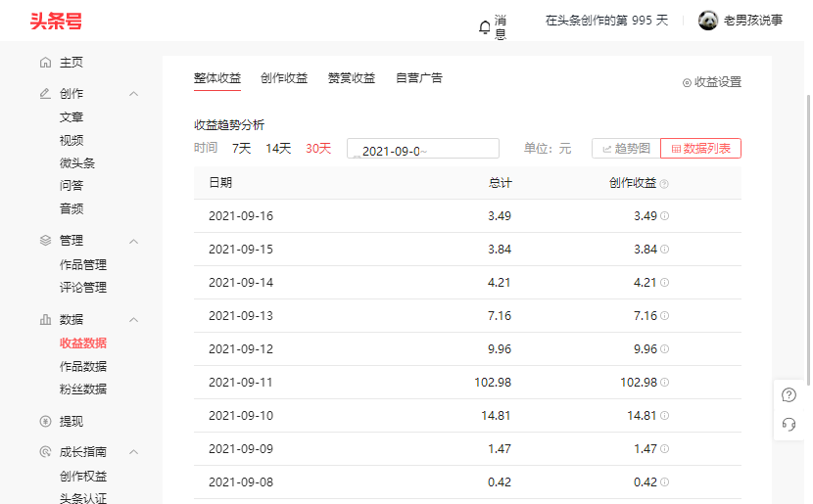Click info icon beside 1.47
This screenshot has width=813, height=504.
pos(665,448)
